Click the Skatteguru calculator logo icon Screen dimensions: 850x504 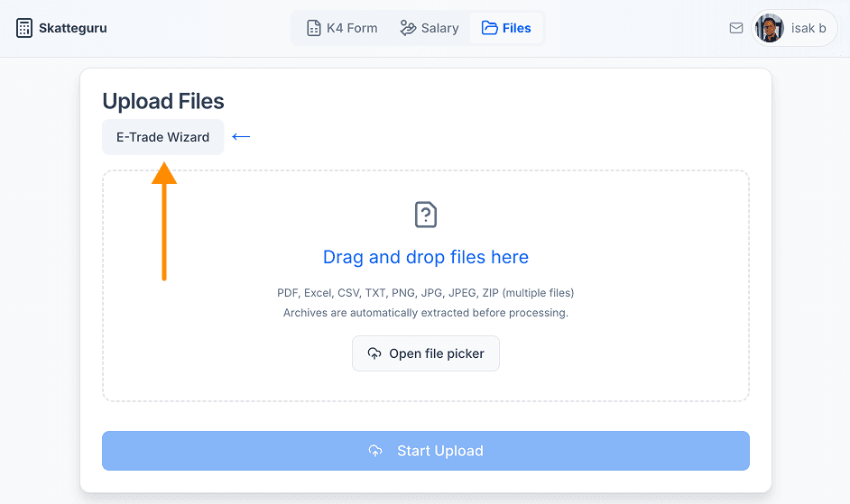click(x=23, y=28)
